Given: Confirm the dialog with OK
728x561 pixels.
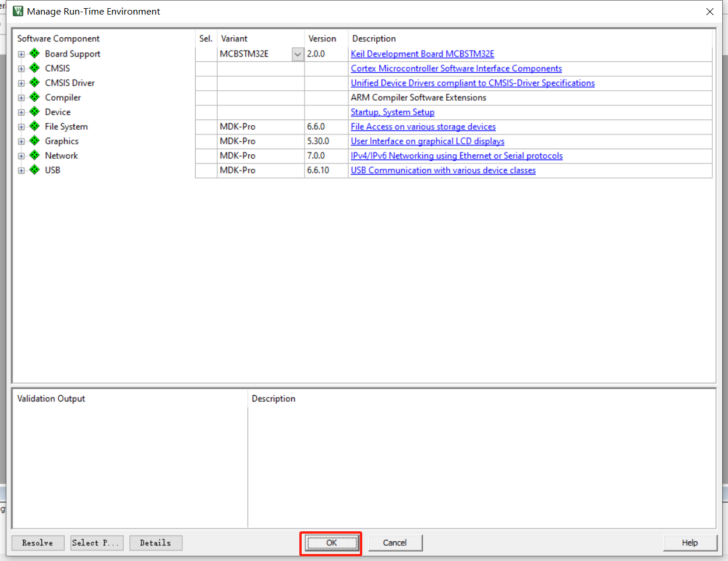Looking at the screenshot, I should [x=331, y=543].
